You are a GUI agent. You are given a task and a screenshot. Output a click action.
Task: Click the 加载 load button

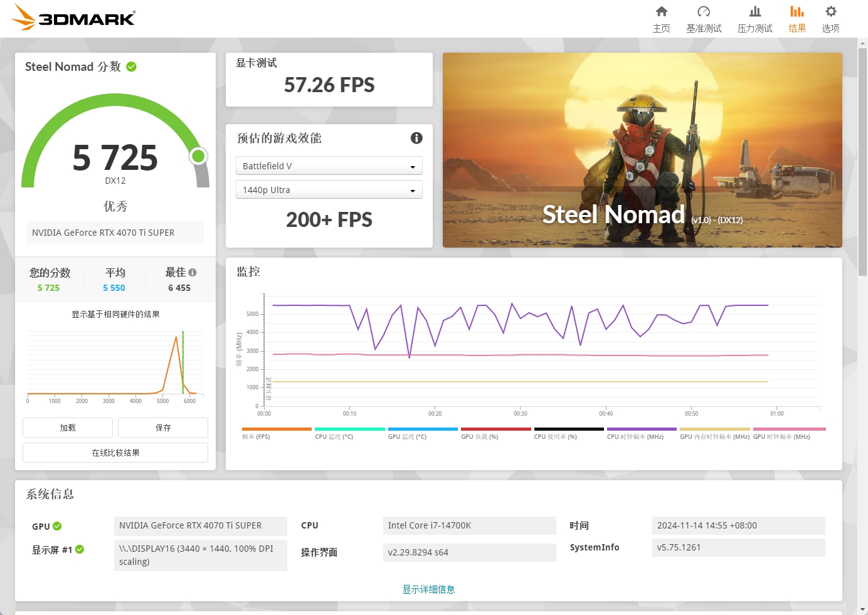[68, 428]
